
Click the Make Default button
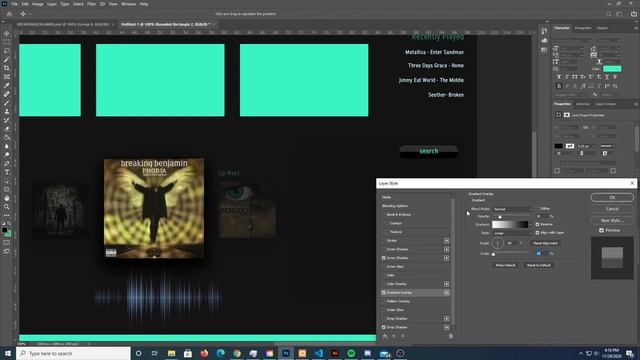(505, 265)
